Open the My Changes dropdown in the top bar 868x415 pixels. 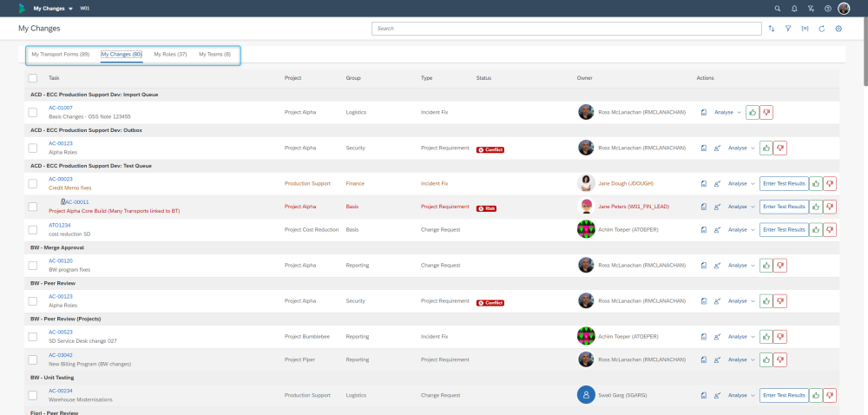[x=53, y=9]
